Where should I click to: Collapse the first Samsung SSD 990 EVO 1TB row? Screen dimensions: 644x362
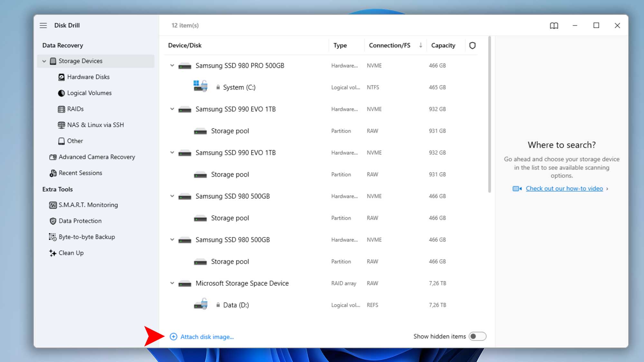[172, 109]
